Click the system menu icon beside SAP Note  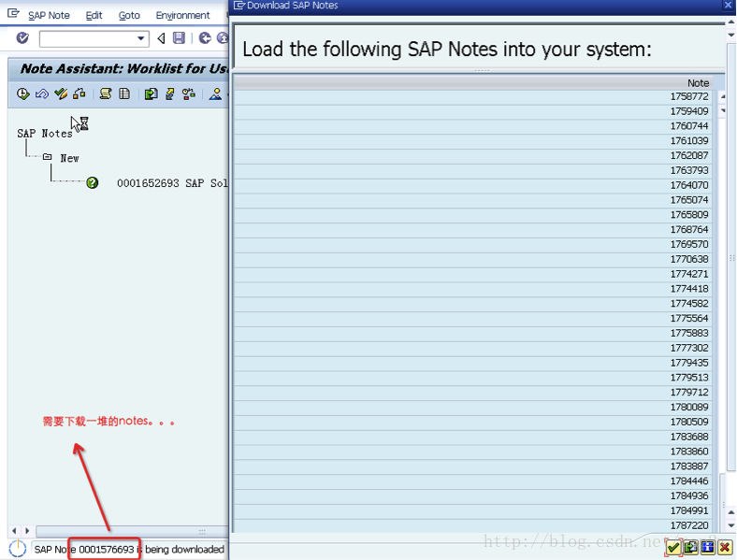13,14
